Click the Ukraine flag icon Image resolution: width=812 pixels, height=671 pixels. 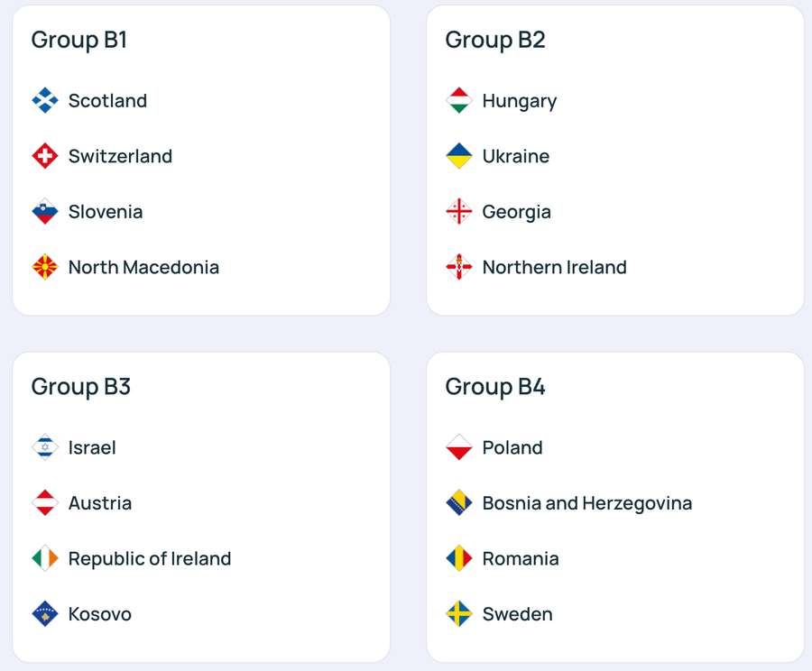[458, 156]
